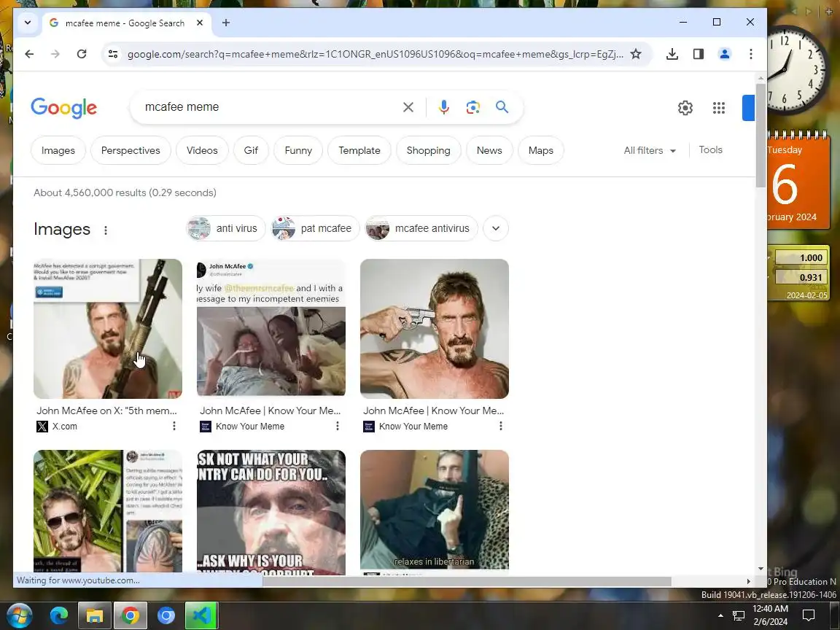The height and width of the screenshot is (630, 840).
Task: Open the sunglasses and palm leaves image
Action: 108,512
